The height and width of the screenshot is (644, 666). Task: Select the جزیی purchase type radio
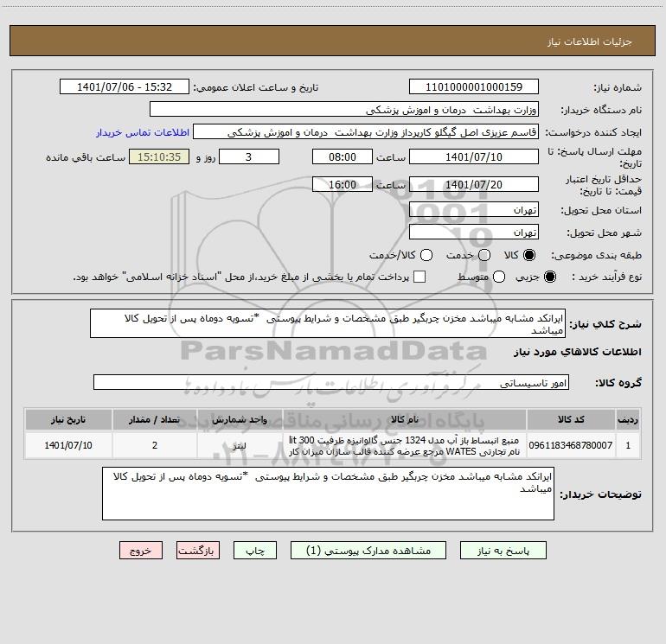click(x=550, y=277)
